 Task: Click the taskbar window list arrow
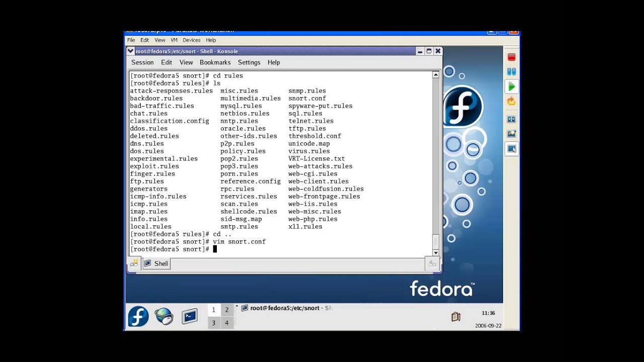[x=236, y=306]
